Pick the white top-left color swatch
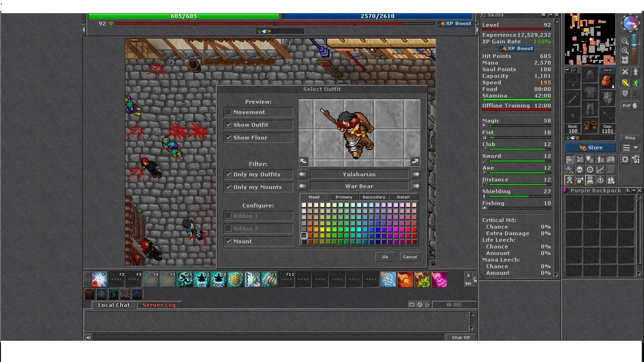This screenshot has height=362, width=644. 304,205
